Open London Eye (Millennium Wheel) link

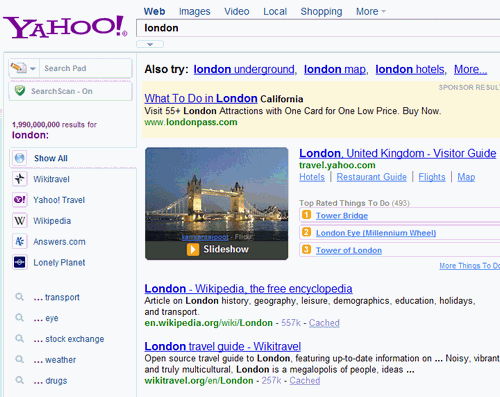coord(376,233)
